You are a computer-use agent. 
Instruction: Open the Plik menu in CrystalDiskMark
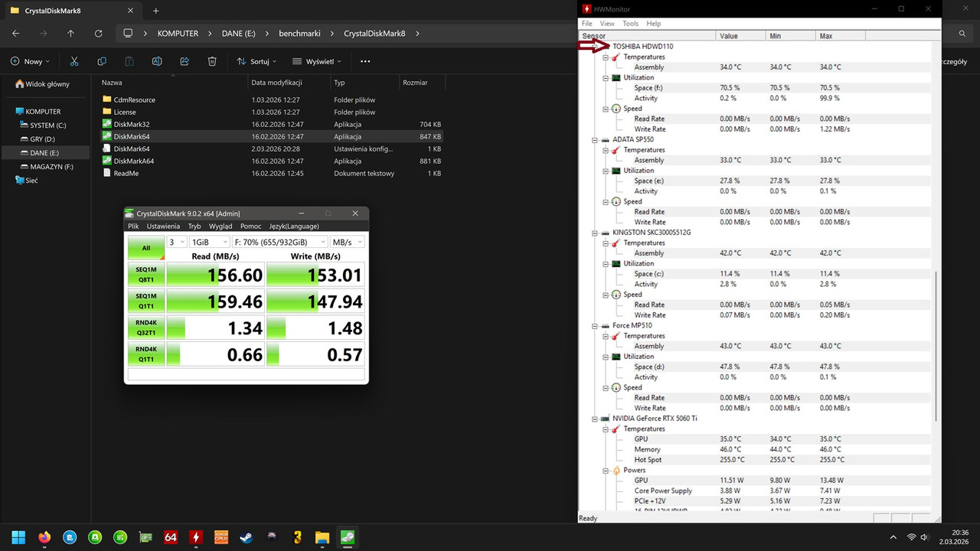click(x=133, y=227)
